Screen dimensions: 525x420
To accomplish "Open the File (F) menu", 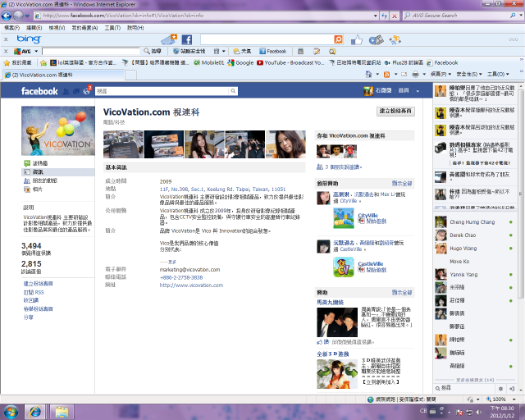I will tap(12, 28).
